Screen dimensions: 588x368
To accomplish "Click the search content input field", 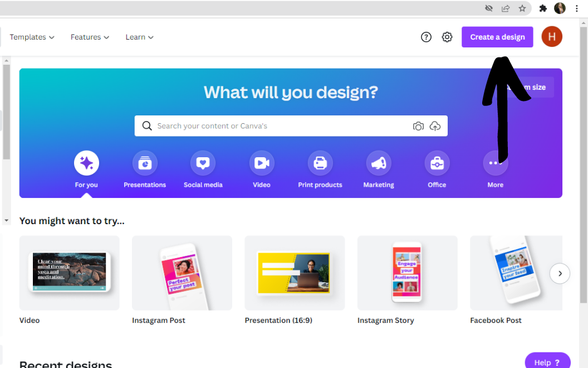I will pos(278,127).
